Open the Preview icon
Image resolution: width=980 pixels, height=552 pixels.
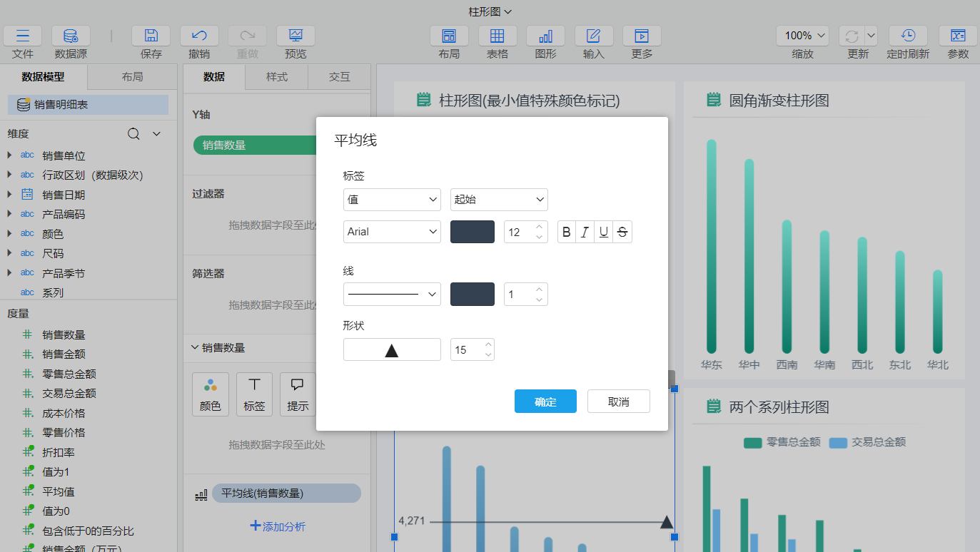pyautogui.click(x=295, y=36)
